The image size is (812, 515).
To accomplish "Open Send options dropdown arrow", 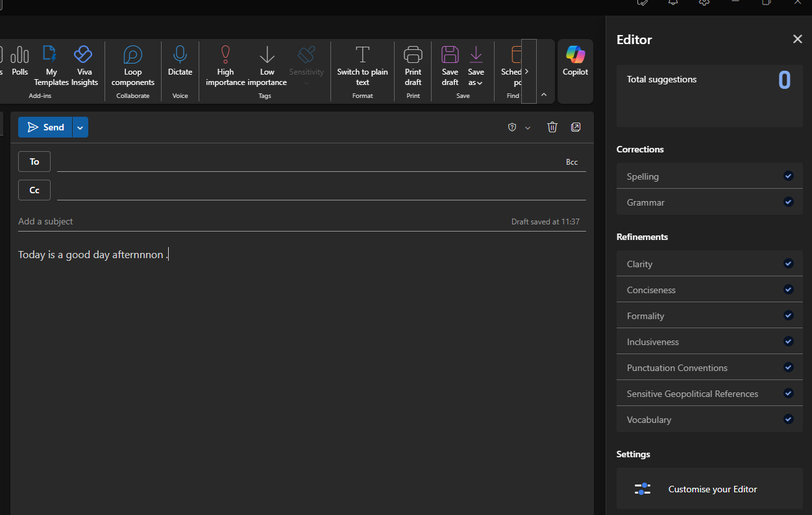I will (x=80, y=127).
